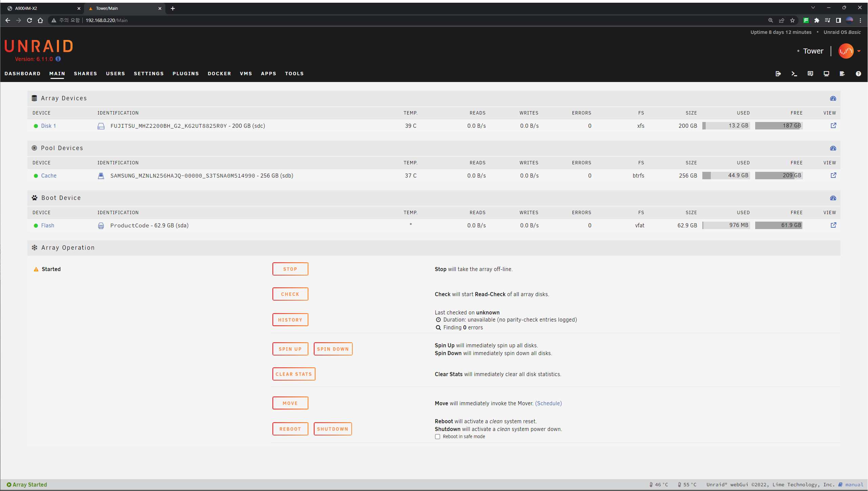
Task: Open the terminal icon in header
Action: (794, 74)
